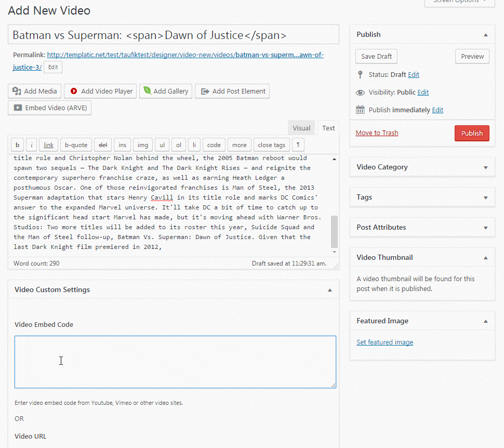Click the content editor resize handle

[x=336, y=266]
